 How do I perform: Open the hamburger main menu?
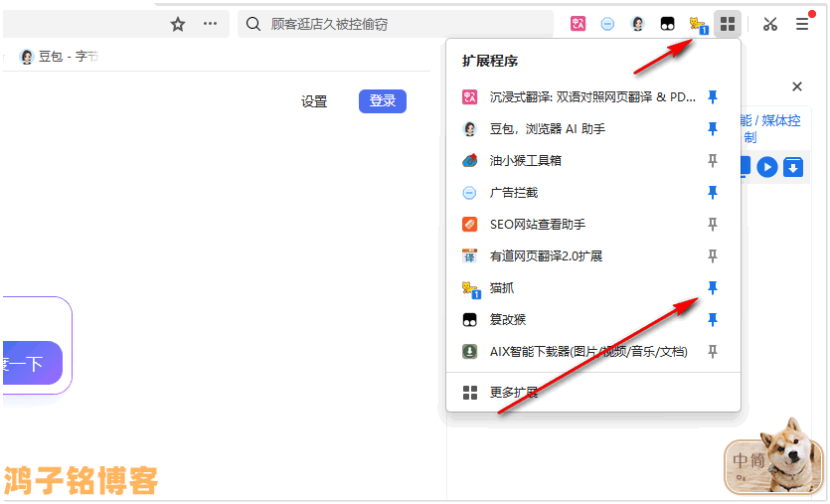pos(802,24)
